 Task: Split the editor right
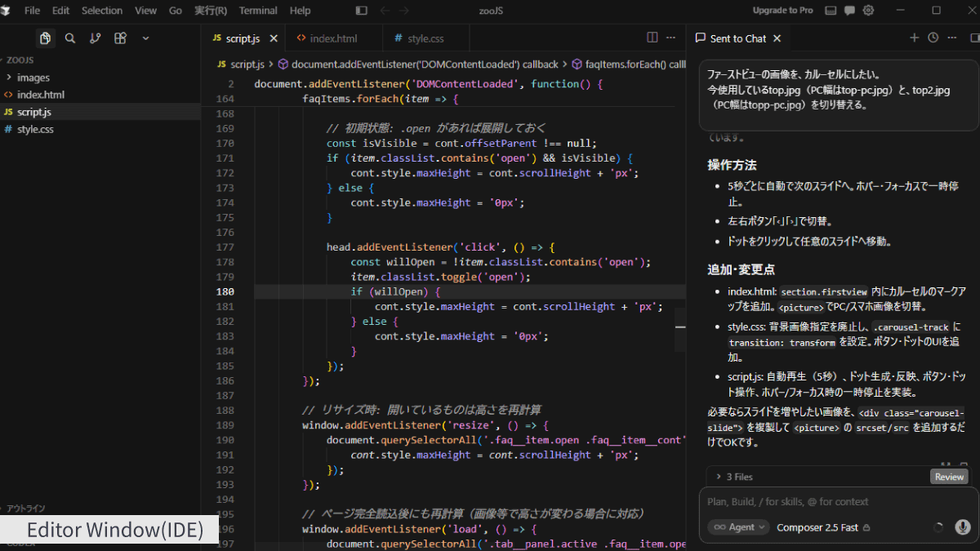653,38
